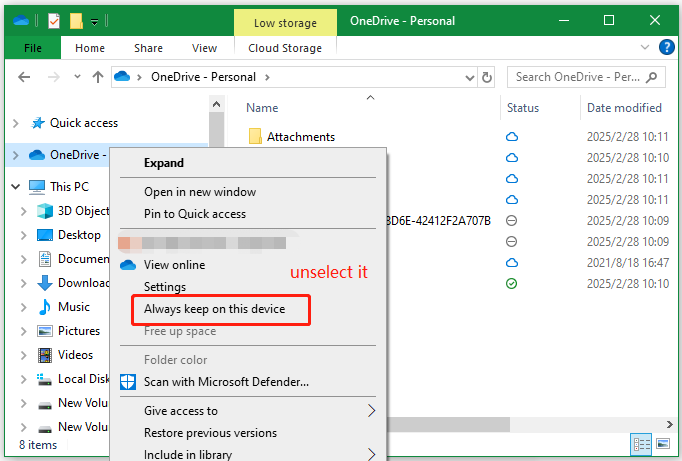Image resolution: width=682 pixels, height=461 pixels.
Task: Select Pictures in navigation pane
Action: click(79, 331)
